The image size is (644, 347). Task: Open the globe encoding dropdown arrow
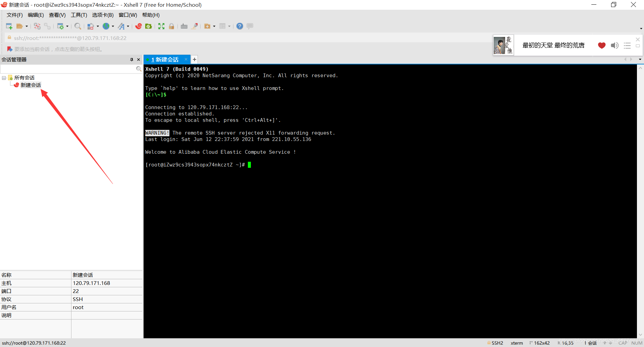point(113,26)
